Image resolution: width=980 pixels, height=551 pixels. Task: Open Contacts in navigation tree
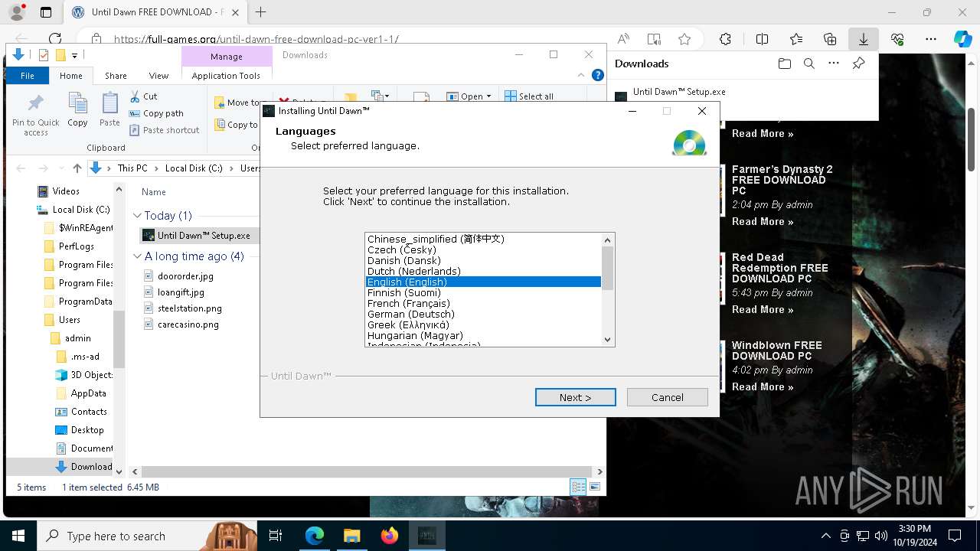point(89,412)
